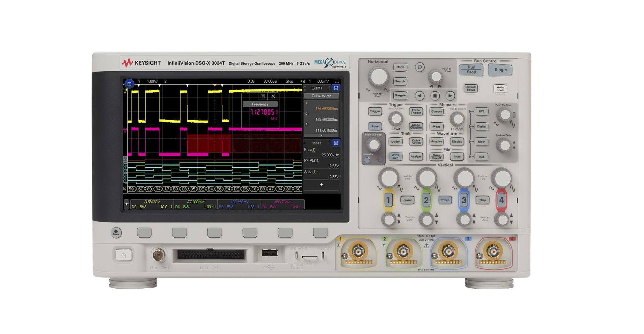The image size is (644, 334).
Task: Toggle the Run Stop button
Action: coord(471,70)
